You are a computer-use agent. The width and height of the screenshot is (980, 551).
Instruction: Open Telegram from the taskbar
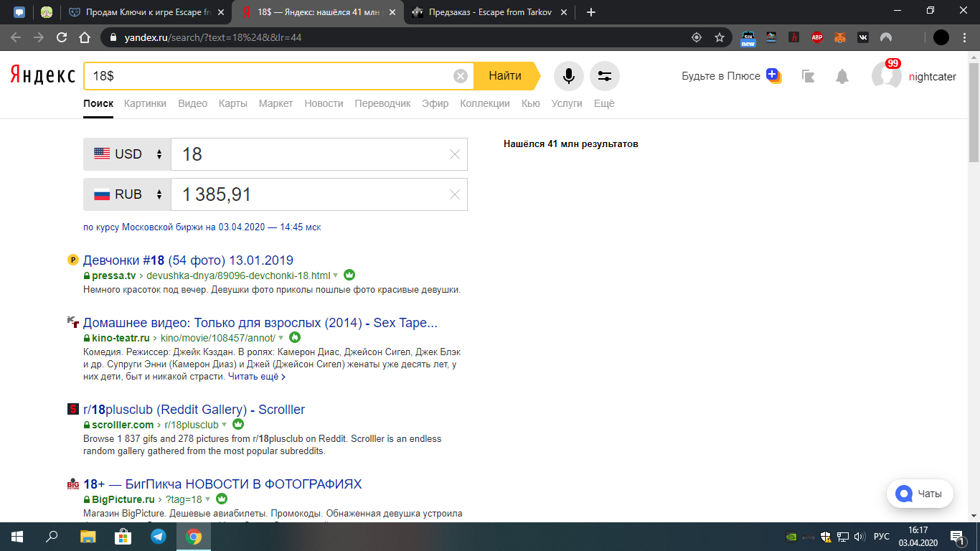(x=158, y=537)
